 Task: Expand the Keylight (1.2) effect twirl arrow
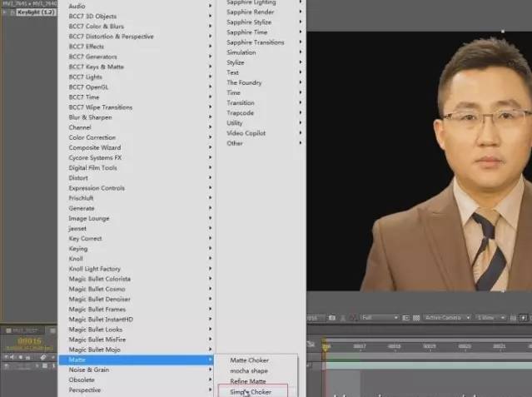click(4, 12)
